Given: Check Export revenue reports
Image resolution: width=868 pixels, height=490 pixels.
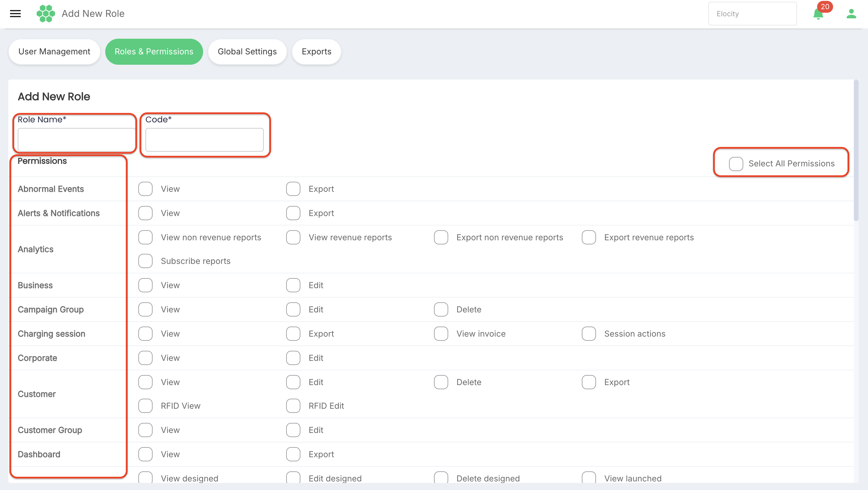Looking at the screenshot, I should [x=589, y=237].
